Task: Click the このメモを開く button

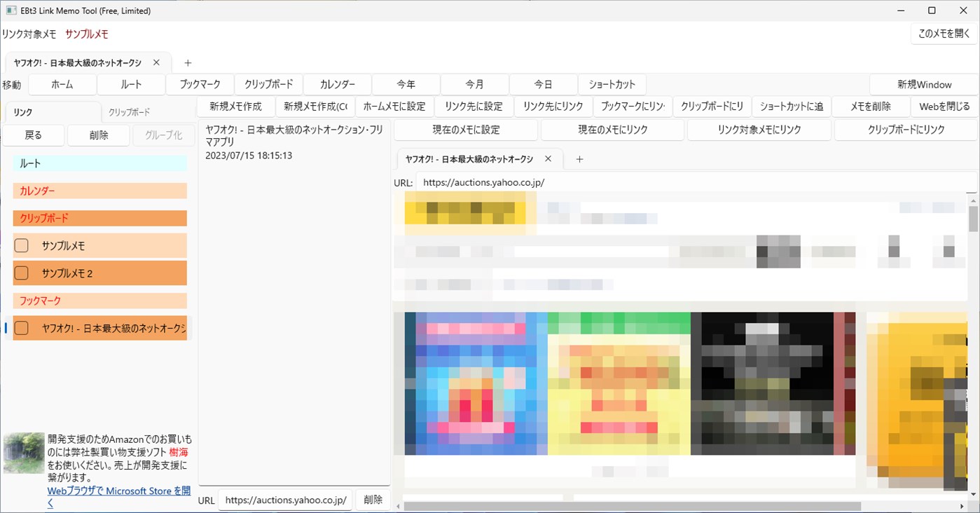Action: (x=944, y=33)
